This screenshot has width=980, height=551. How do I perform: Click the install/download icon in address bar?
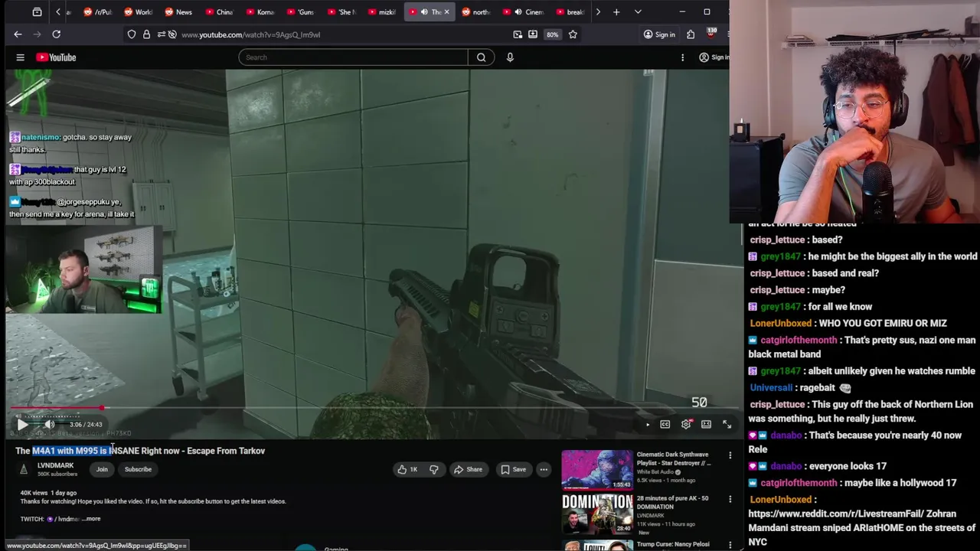[x=533, y=34]
